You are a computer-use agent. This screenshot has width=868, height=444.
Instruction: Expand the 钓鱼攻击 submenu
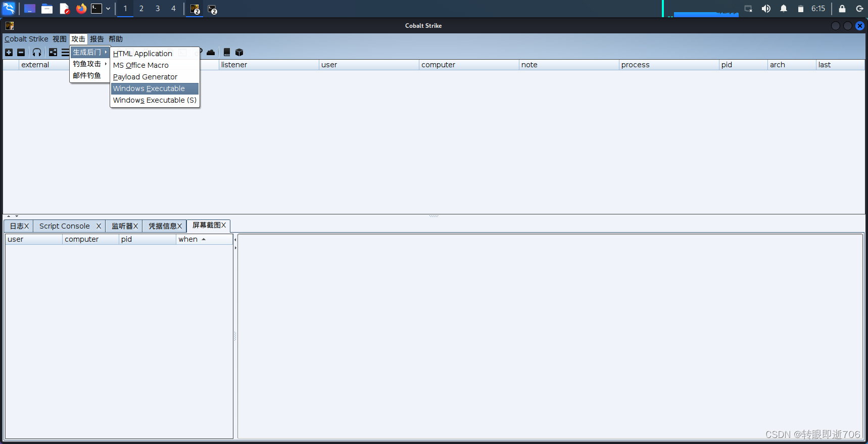click(x=90, y=64)
